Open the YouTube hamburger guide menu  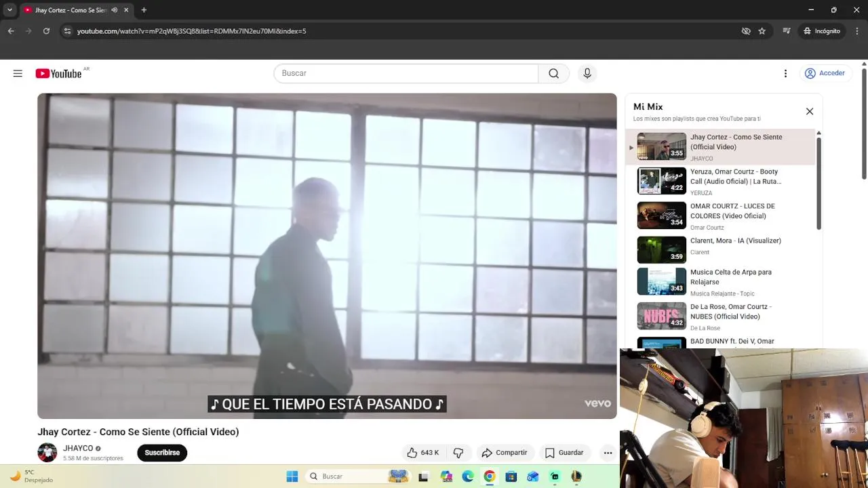(18, 73)
